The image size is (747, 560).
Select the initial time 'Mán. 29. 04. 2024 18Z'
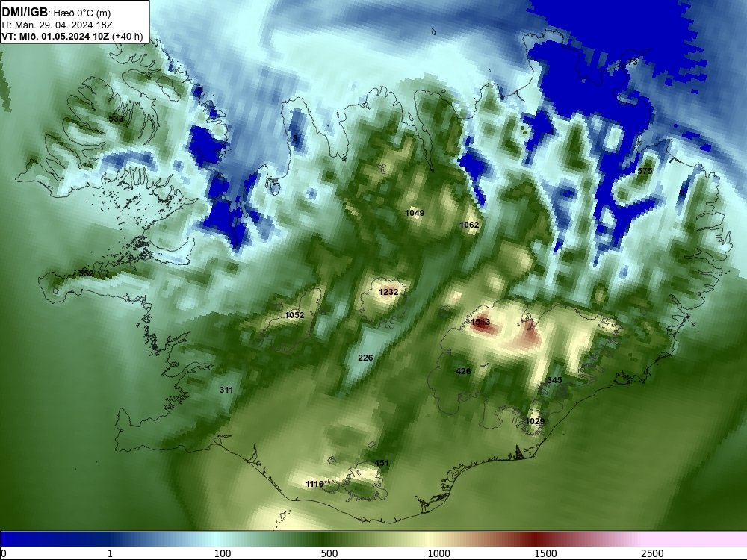click(x=63, y=25)
